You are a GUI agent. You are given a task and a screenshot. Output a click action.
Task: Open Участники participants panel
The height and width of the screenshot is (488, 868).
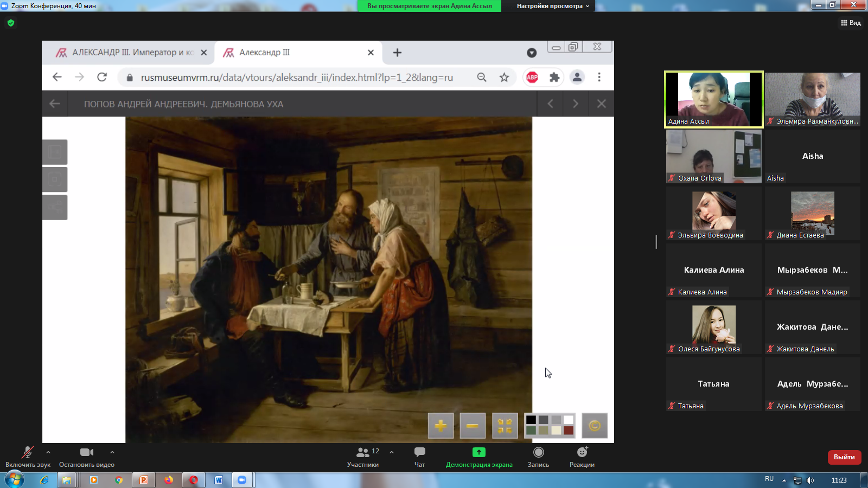coord(363,457)
